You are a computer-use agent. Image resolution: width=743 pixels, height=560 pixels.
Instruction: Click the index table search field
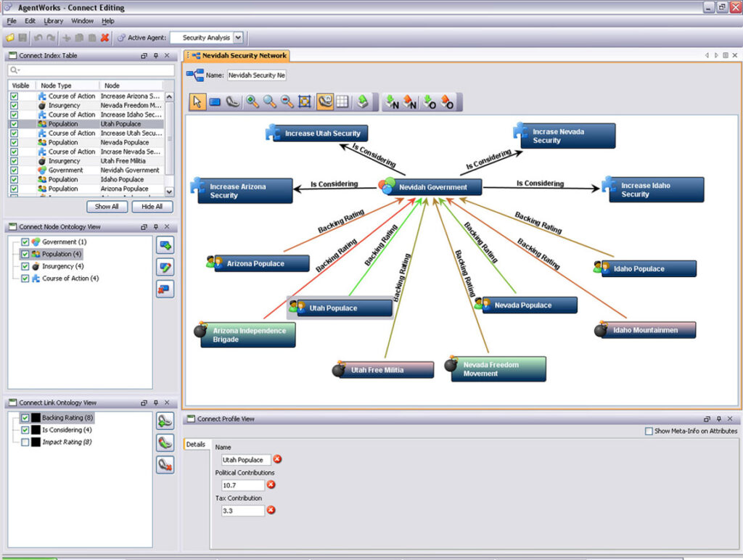(x=91, y=70)
